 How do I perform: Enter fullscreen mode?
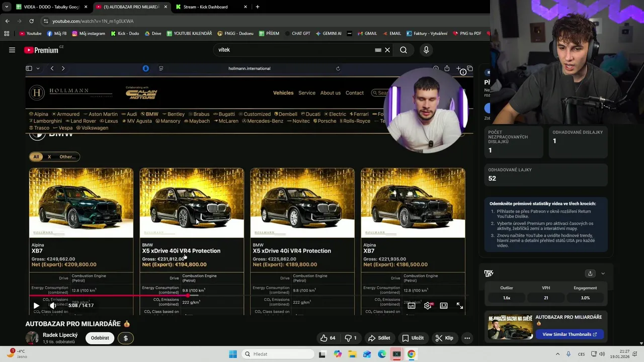coord(460,305)
